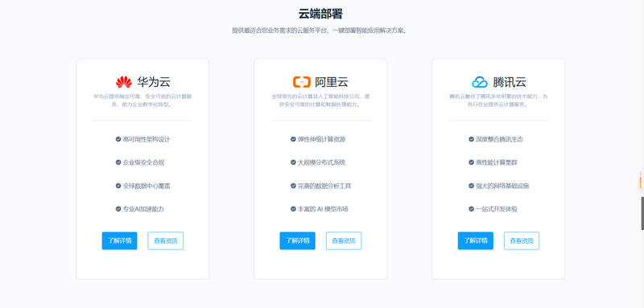The image size is (644, 308).
Task: Open 查看资质 in the 腾讯云 card
Action: pyautogui.click(x=522, y=240)
